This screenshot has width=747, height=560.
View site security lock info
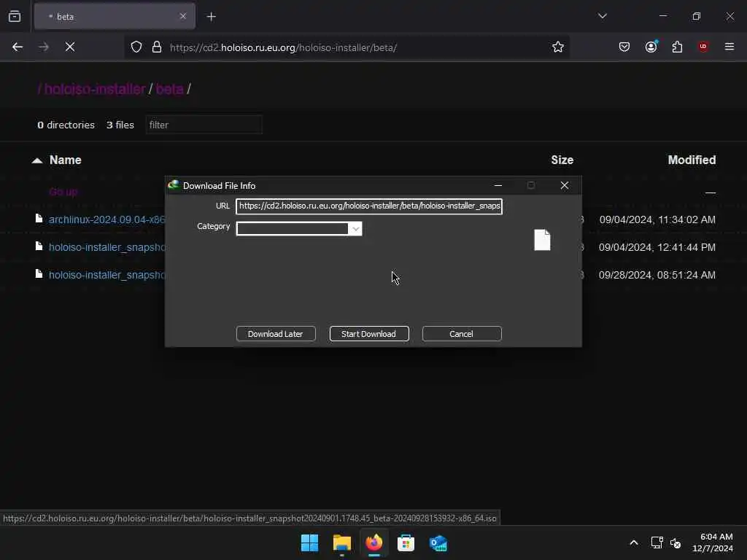[157, 47]
